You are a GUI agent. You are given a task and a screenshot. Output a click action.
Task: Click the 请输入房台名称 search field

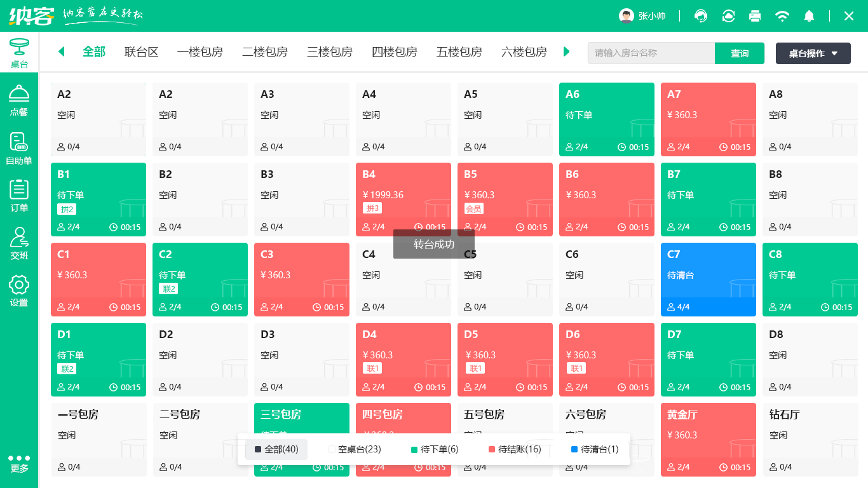[651, 53]
